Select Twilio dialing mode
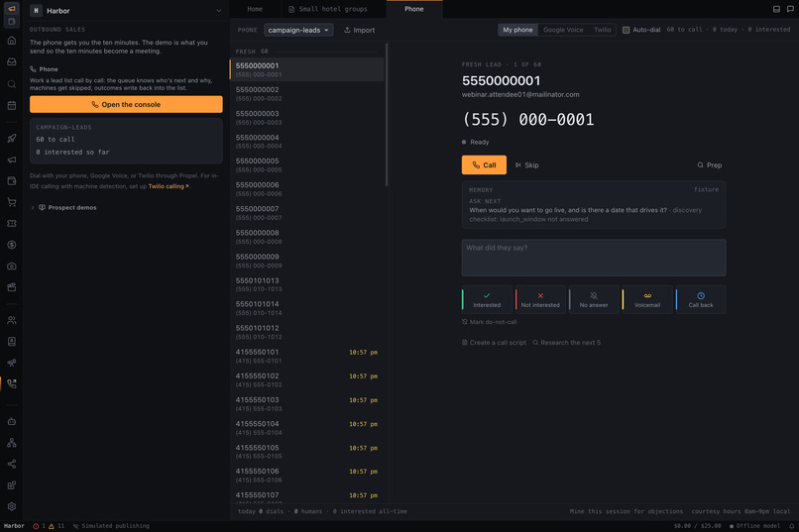Image resolution: width=799 pixels, height=532 pixels. (x=603, y=30)
